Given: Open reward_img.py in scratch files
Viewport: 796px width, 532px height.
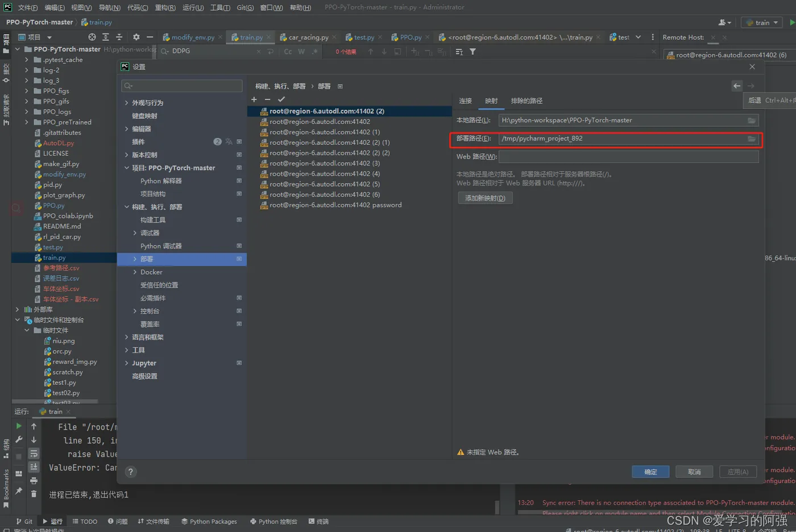Looking at the screenshot, I should (74, 361).
